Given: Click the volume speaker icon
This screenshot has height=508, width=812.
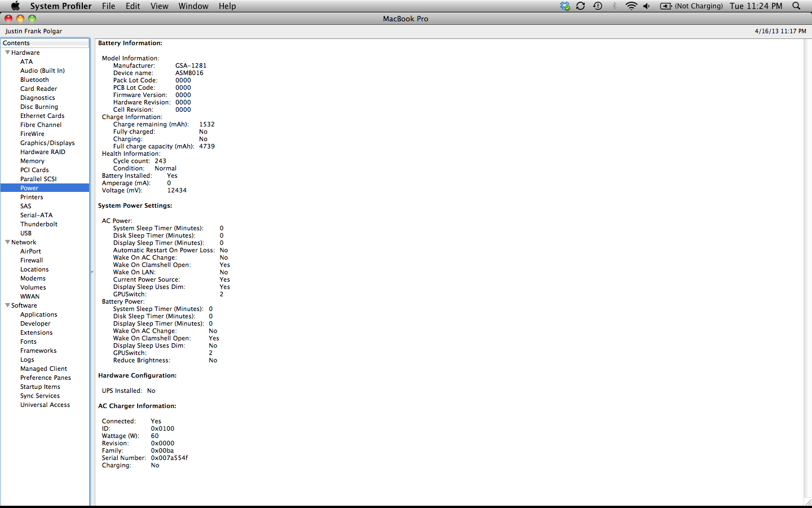Looking at the screenshot, I should tap(647, 6).
